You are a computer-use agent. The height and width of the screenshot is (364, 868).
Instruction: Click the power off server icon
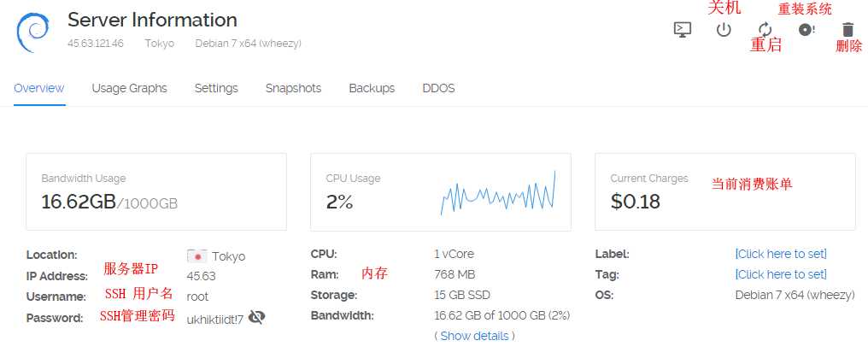point(724,30)
